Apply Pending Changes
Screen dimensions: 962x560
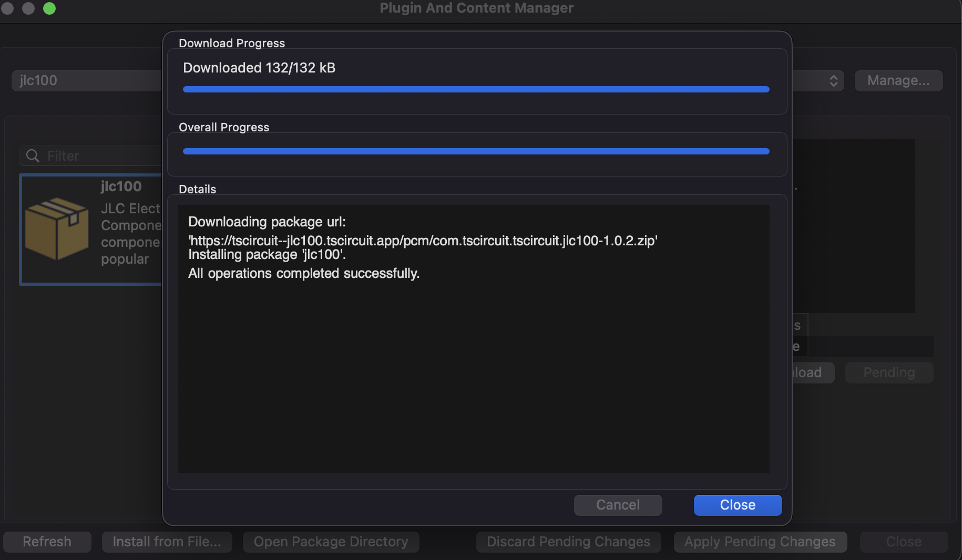tap(760, 542)
